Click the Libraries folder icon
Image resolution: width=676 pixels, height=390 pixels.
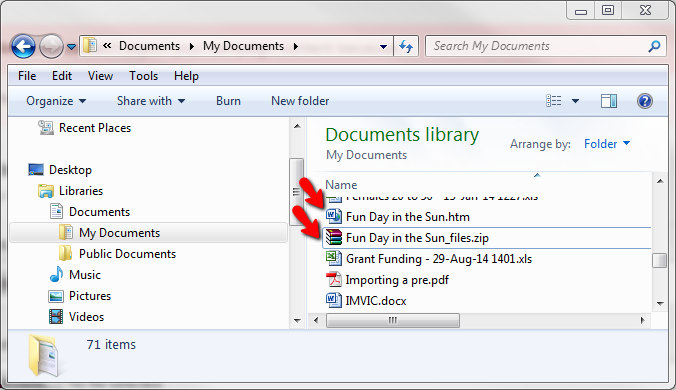click(46, 190)
